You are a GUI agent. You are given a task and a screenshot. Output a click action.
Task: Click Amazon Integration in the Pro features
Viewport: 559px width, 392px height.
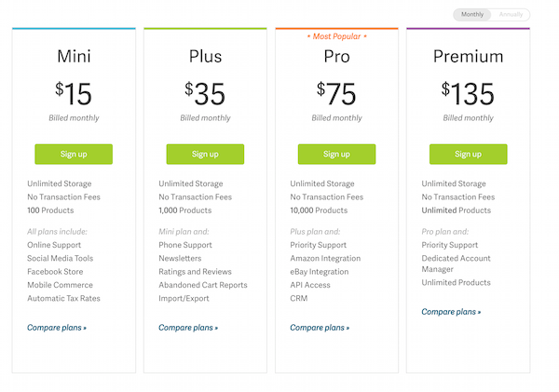click(325, 259)
